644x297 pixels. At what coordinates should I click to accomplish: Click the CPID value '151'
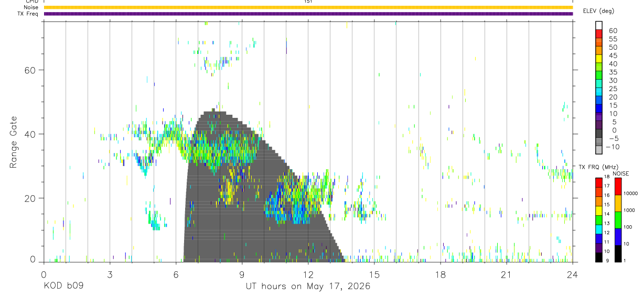coord(308,2)
